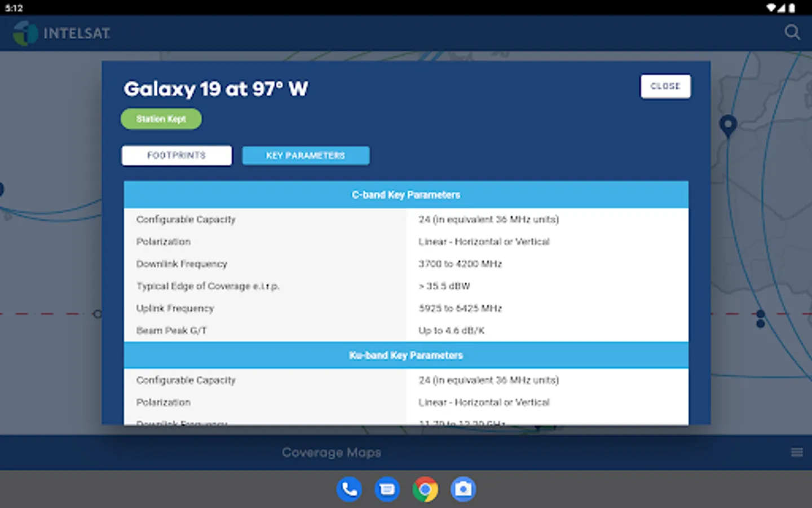The width and height of the screenshot is (812, 508).
Task: Select the > 35.5 dBW value
Action: tap(444, 286)
